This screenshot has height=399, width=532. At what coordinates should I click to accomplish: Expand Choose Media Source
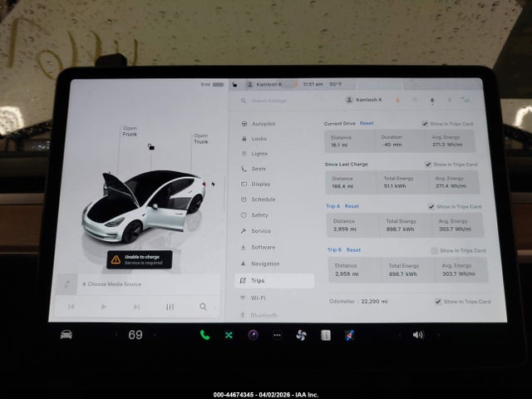click(112, 284)
